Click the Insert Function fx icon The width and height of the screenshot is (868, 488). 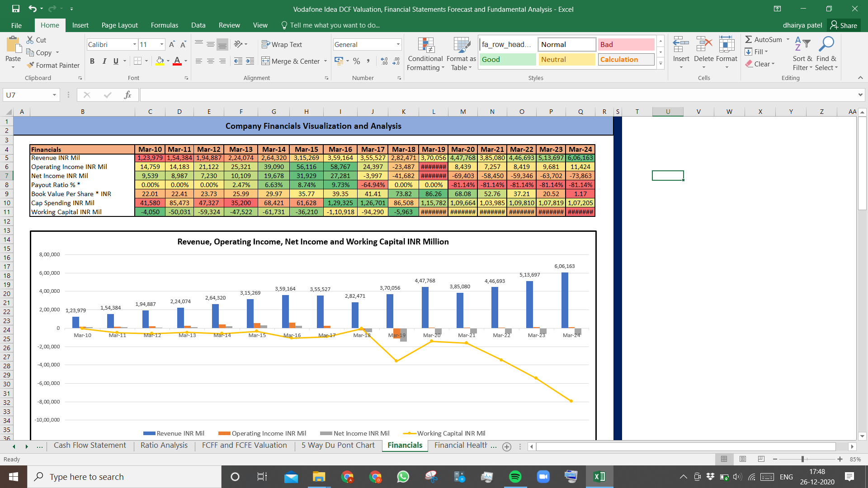click(127, 95)
